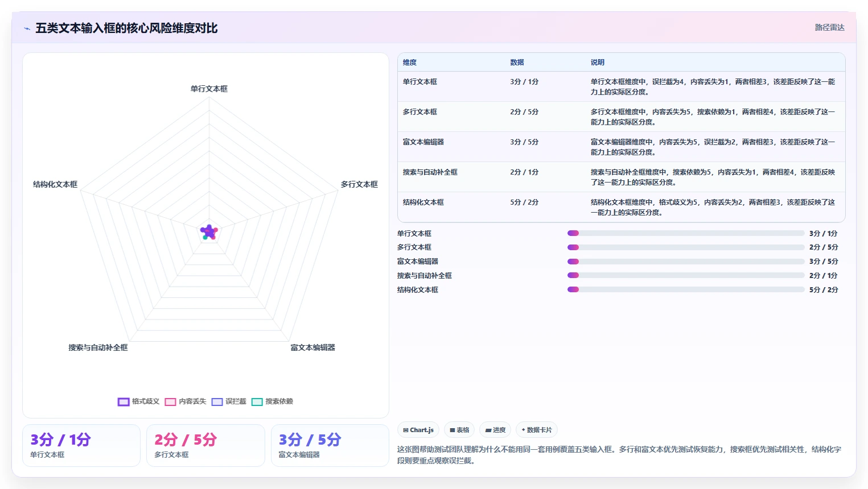Click the 单行文本框 radar axis label
Screen dimensions: 868x489
(x=209, y=89)
